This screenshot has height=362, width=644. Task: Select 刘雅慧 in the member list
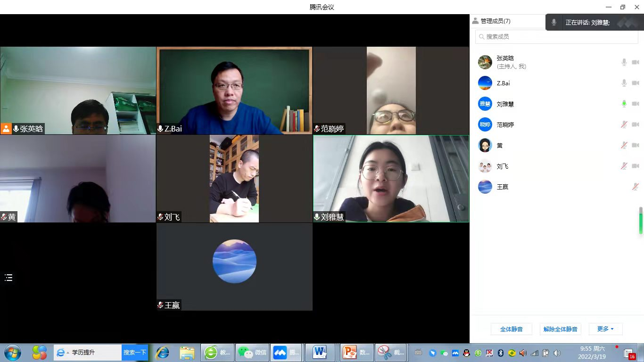point(505,104)
